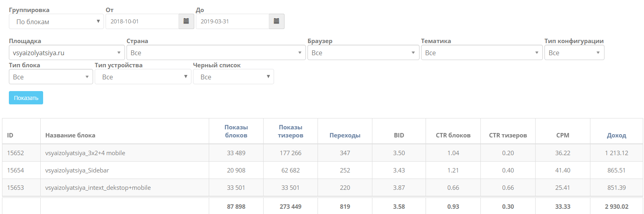Sort table by Показы тизеров
The image size is (644, 214).
coord(291,131)
